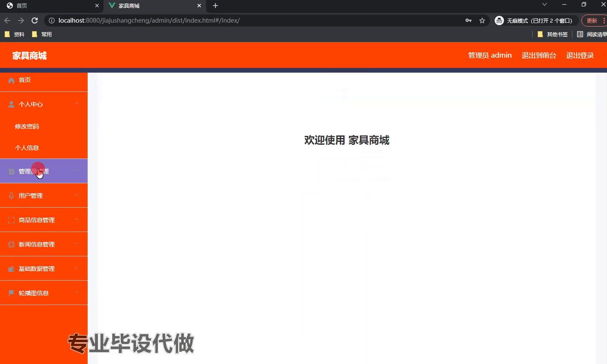Click the 退出登录 logout link

point(580,55)
